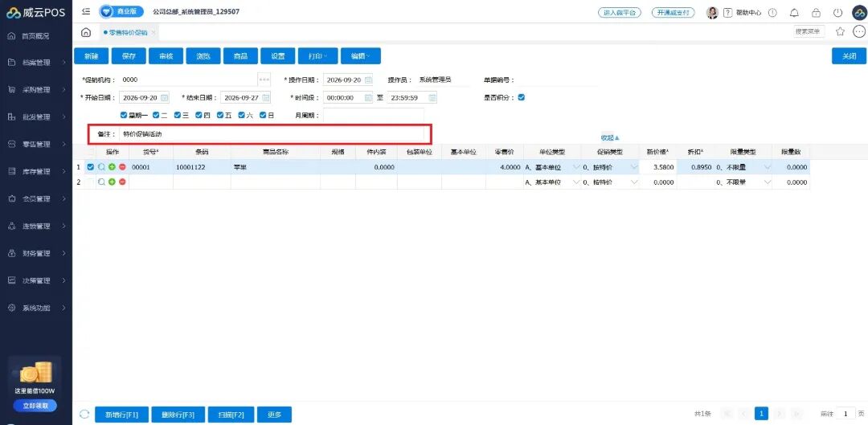Click the lock screen icon
Viewport: 868px width, 425px height.
[x=816, y=12]
